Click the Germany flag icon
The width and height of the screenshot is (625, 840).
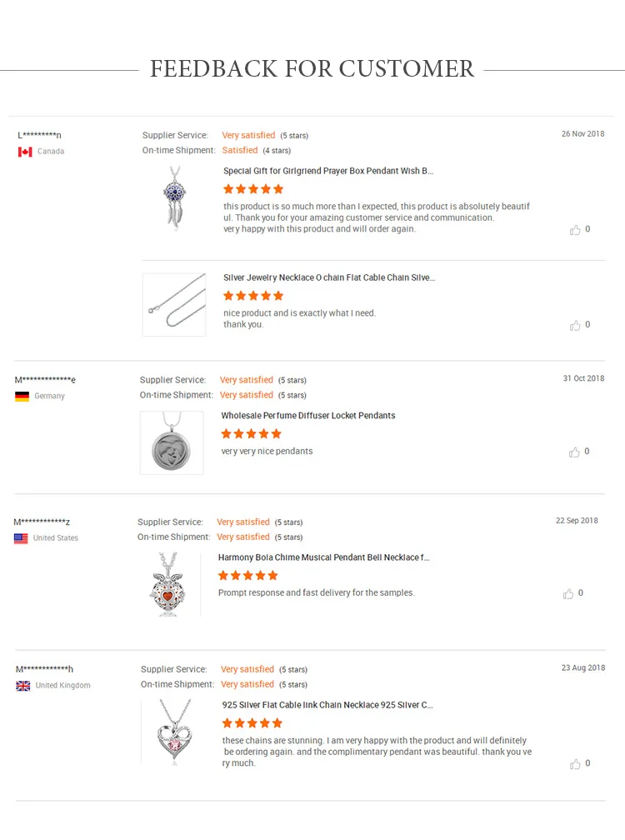click(22, 397)
